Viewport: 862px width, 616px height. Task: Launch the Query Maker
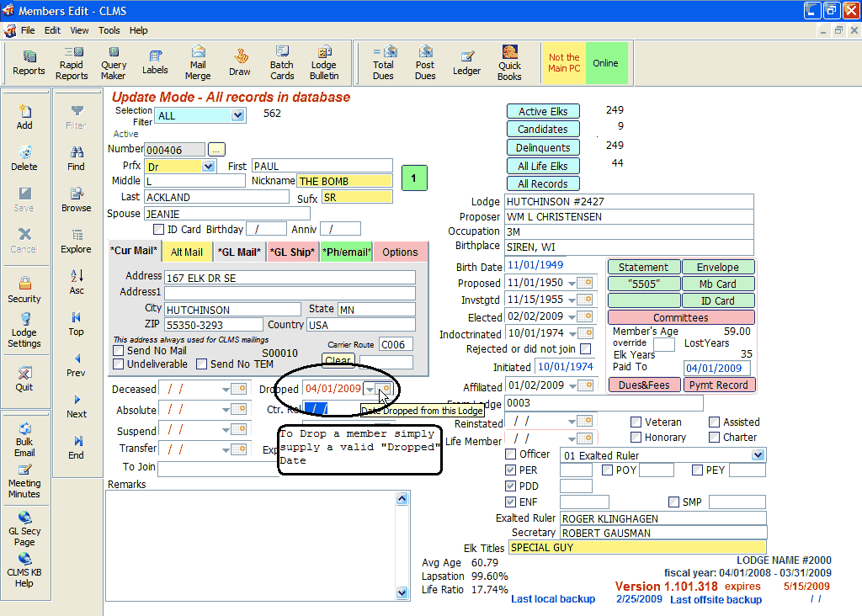114,63
